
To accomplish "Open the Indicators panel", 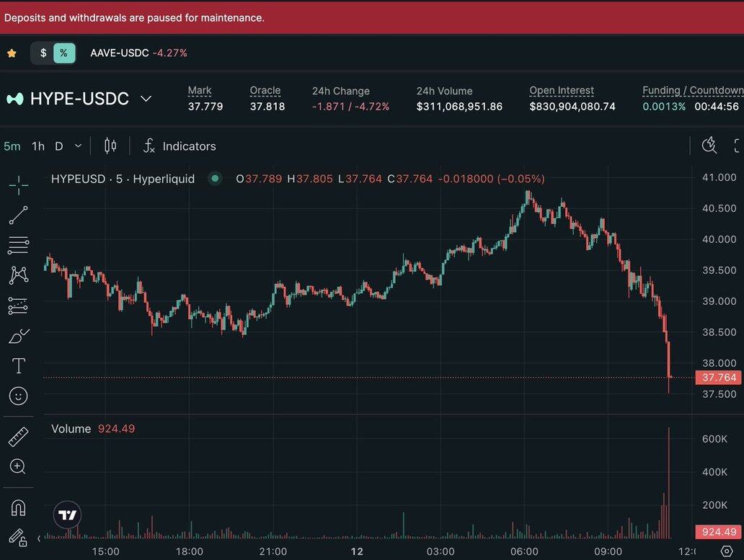I will click(180, 146).
